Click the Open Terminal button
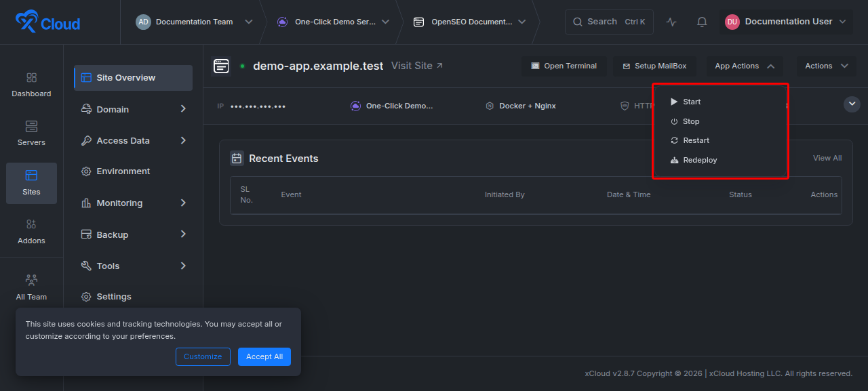 click(564, 66)
